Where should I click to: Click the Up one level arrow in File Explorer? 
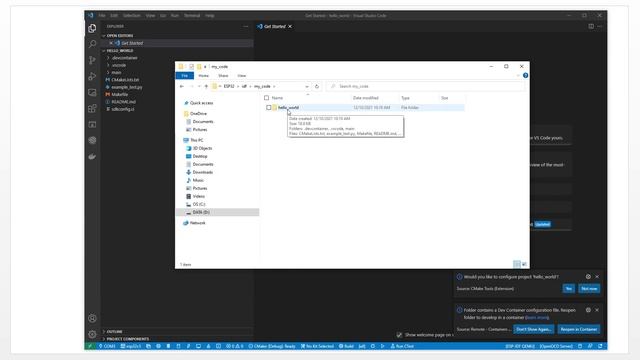(x=206, y=87)
